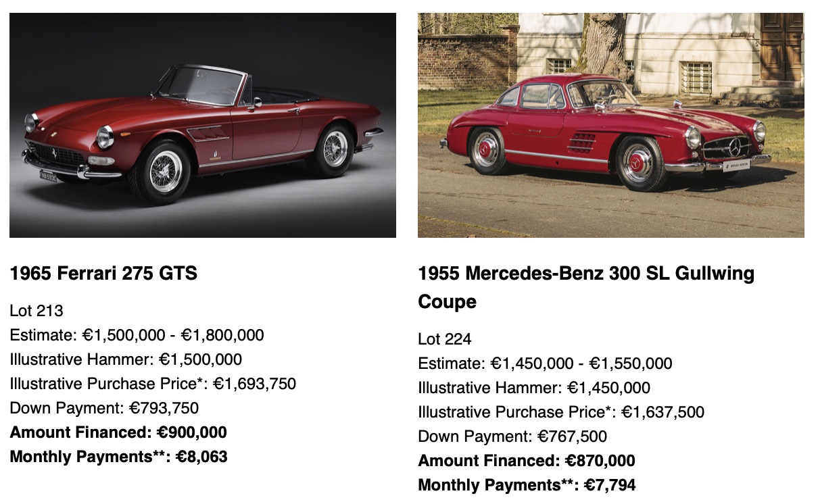Click the 1955 Mercedes-Benz 300 SL Gullwing title
This screenshot has height=504, width=818.
586,288
